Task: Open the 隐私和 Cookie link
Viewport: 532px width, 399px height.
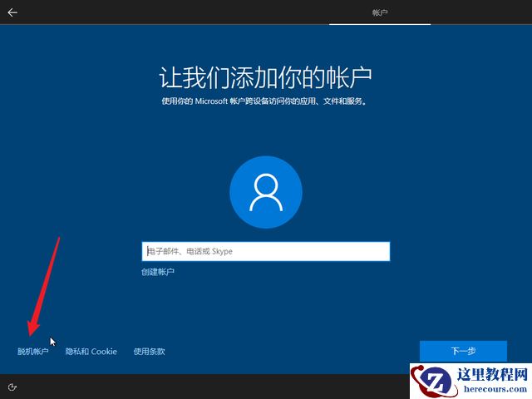Action: [x=91, y=352]
